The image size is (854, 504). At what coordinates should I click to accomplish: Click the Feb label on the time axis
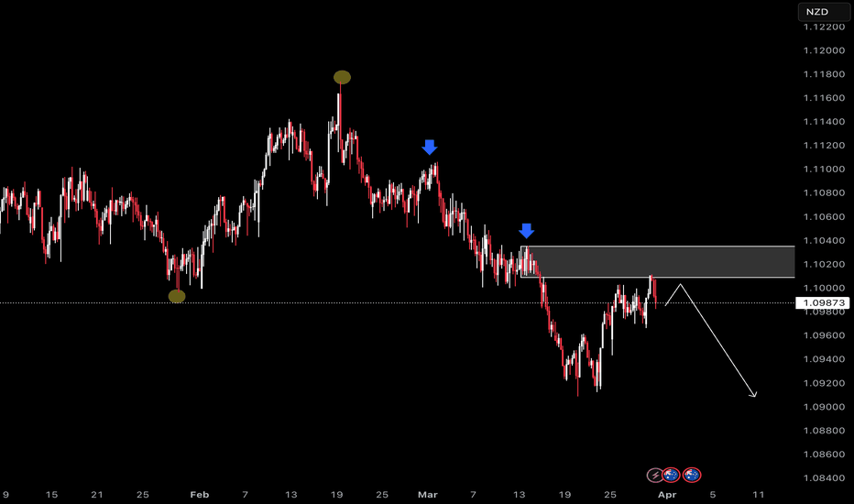200,495
